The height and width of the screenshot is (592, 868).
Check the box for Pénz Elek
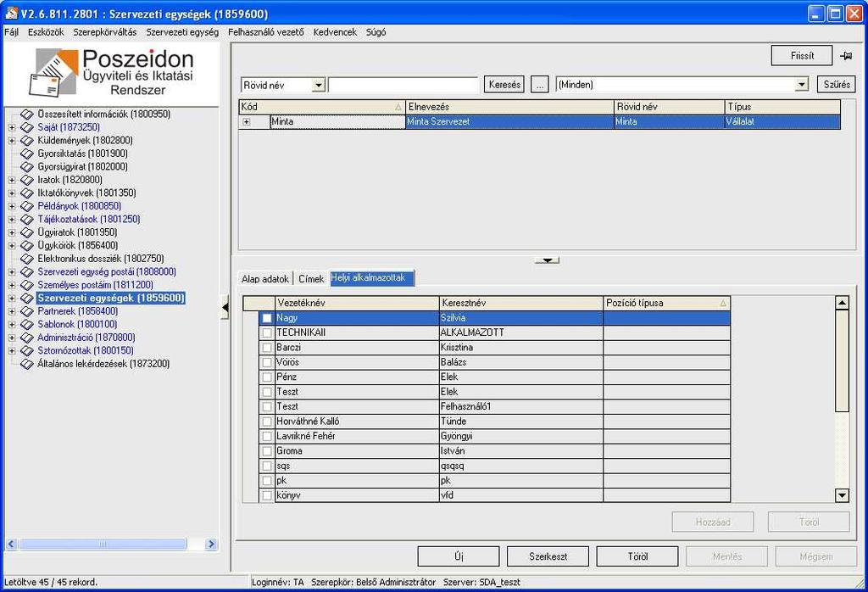pos(267,377)
